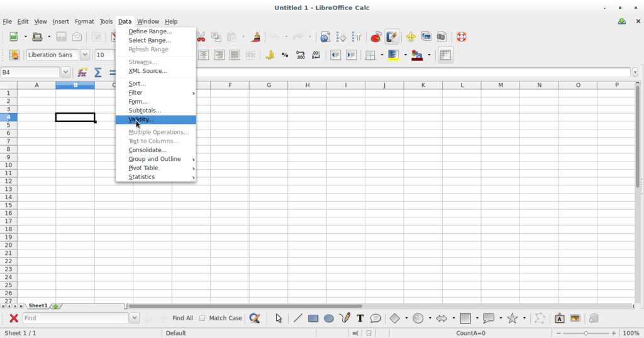Click the Sum sigma icon
The width and height of the screenshot is (644, 338).
click(98, 72)
